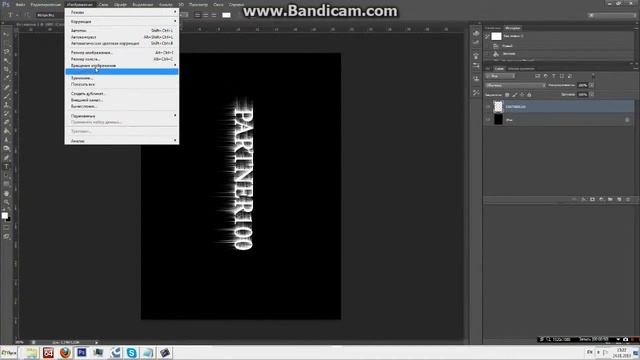The width and height of the screenshot is (640, 360).
Task: Click the black background color swatch
Action: [x=9, y=219]
